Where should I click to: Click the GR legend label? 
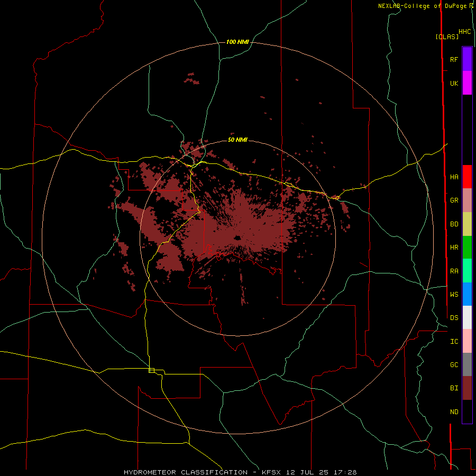454,200
